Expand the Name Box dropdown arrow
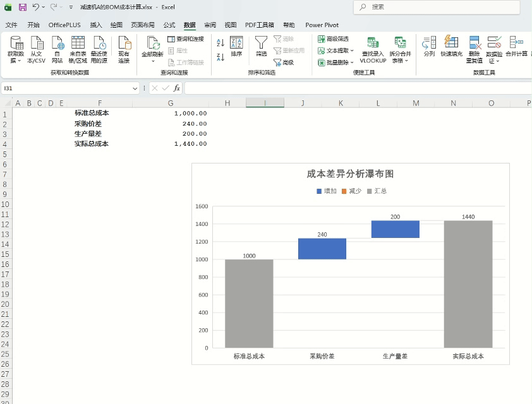The image size is (532, 404). (x=135, y=88)
